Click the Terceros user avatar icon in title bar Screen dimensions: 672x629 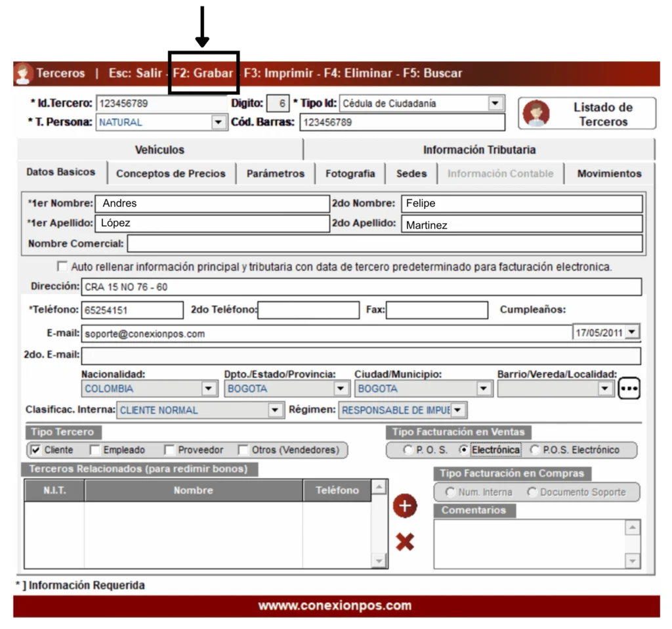(x=23, y=74)
